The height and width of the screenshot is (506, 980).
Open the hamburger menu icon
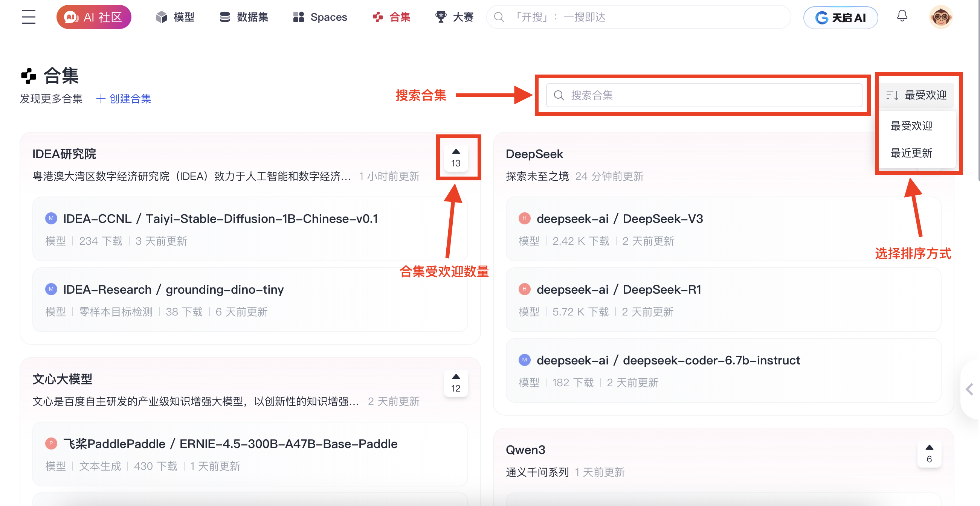pyautogui.click(x=29, y=17)
